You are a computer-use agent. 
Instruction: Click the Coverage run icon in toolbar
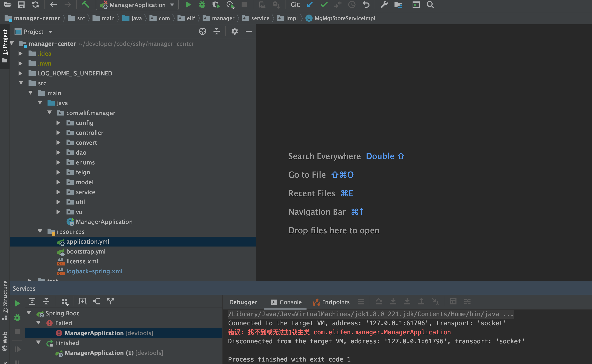[216, 5]
